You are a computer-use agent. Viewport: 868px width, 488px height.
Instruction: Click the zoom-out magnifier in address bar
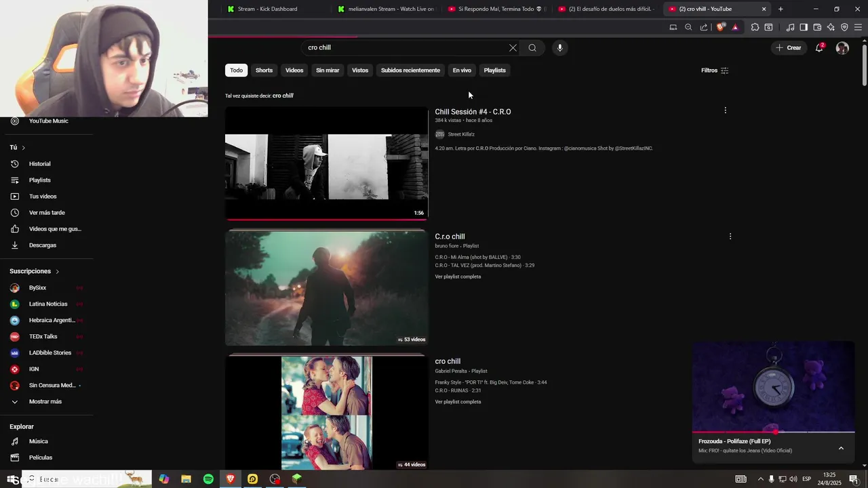(688, 27)
